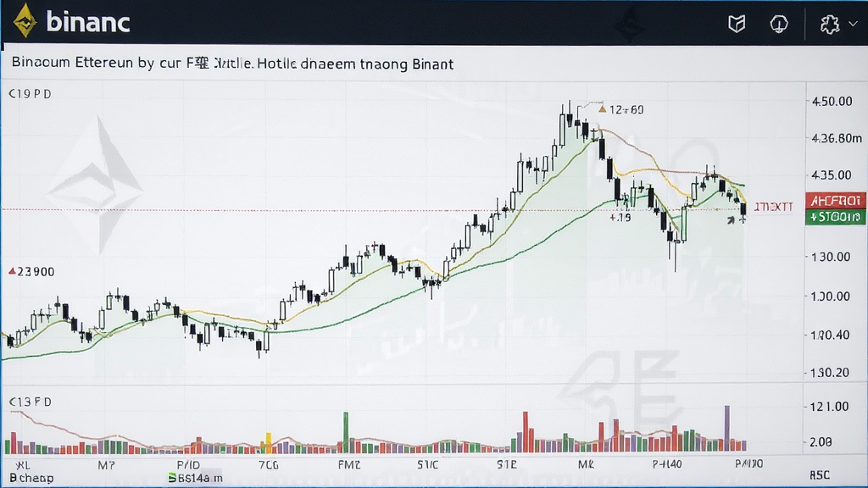Click the "P-H40" time axis label

pos(667,464)
